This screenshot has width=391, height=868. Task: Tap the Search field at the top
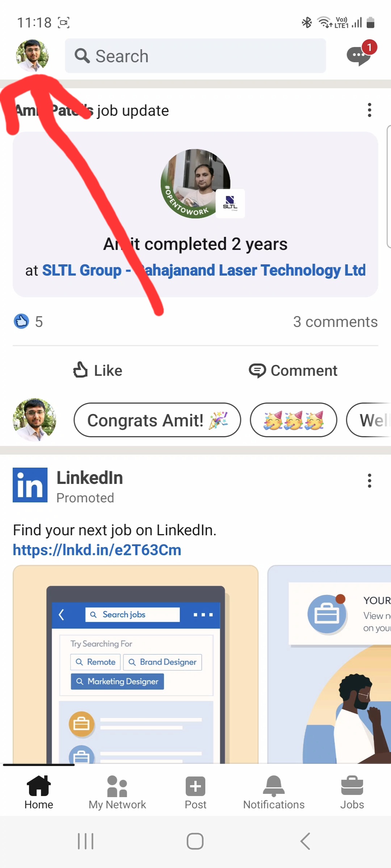point(195,56)
